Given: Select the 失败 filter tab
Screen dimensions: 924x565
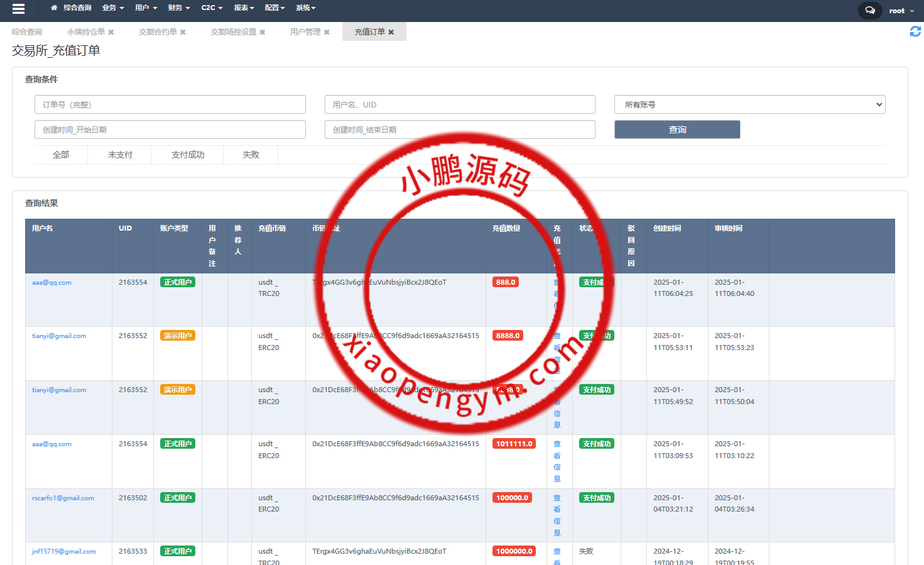Looking at the screenshot, I should [251, 155].
